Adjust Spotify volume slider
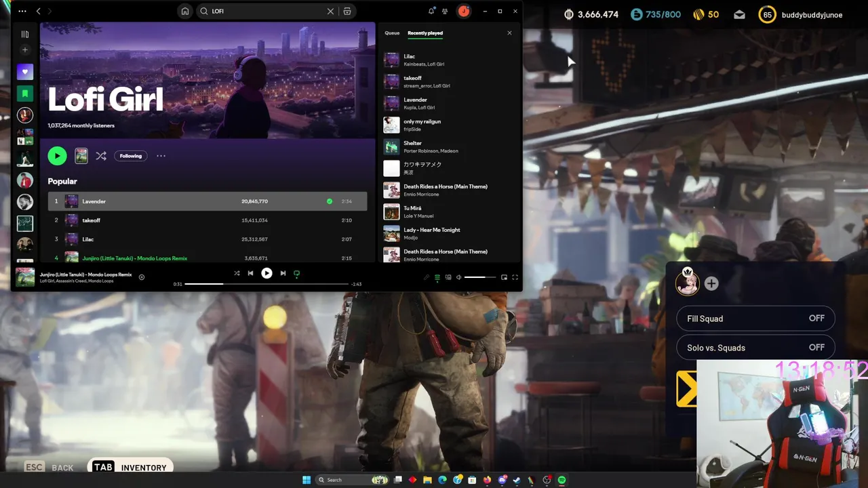The image size is (868, 488). tap(480, 277)
